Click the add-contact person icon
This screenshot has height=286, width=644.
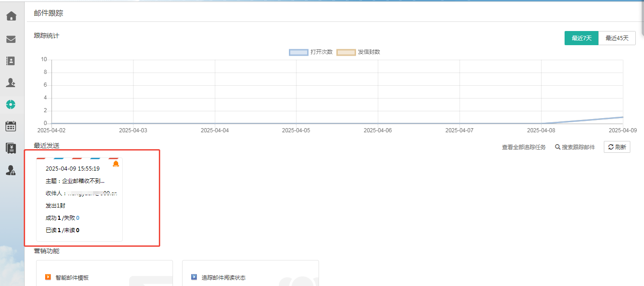[x=11, y=83]
